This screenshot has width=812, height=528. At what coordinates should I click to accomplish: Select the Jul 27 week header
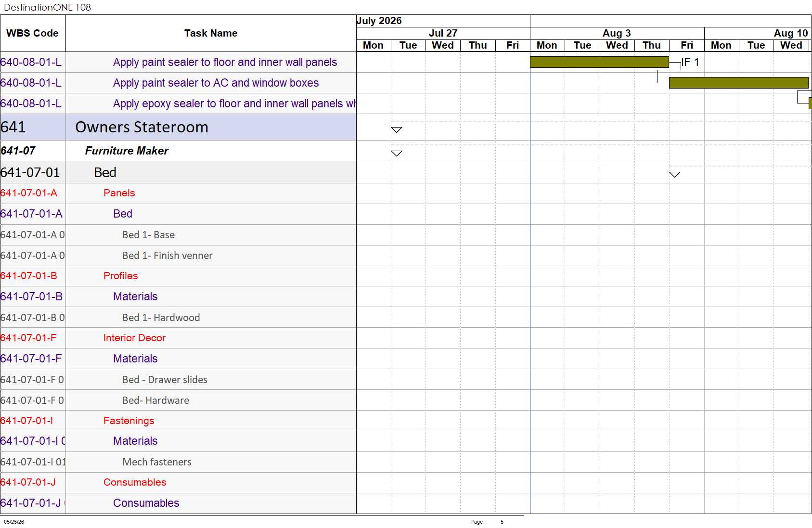pos(443,33)
